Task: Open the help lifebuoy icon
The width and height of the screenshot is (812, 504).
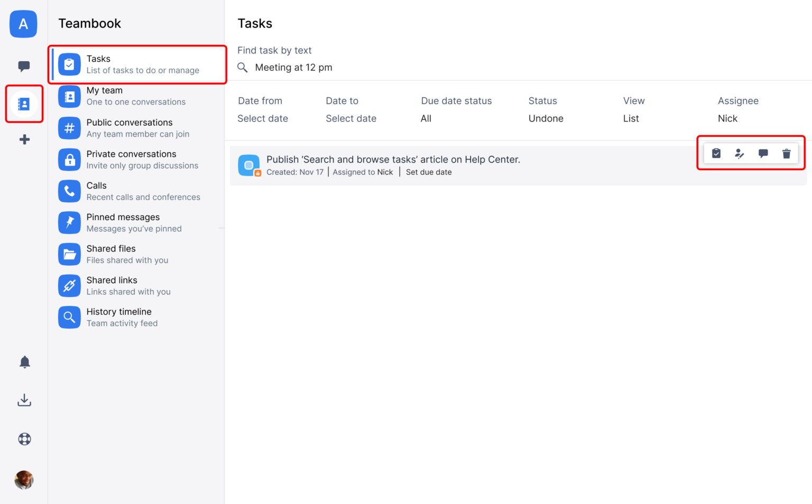Action: 24,439
